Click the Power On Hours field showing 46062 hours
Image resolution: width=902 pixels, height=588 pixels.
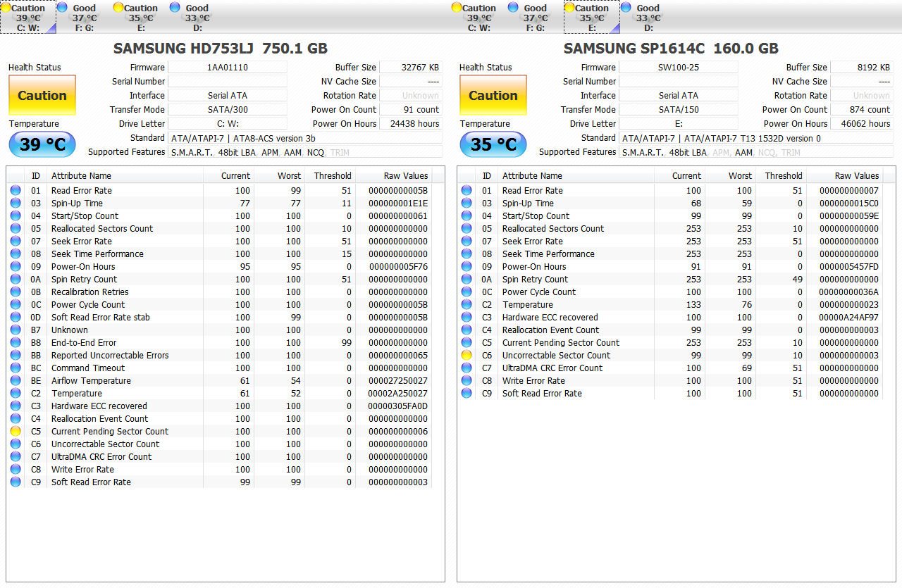[x=861, y=123]
